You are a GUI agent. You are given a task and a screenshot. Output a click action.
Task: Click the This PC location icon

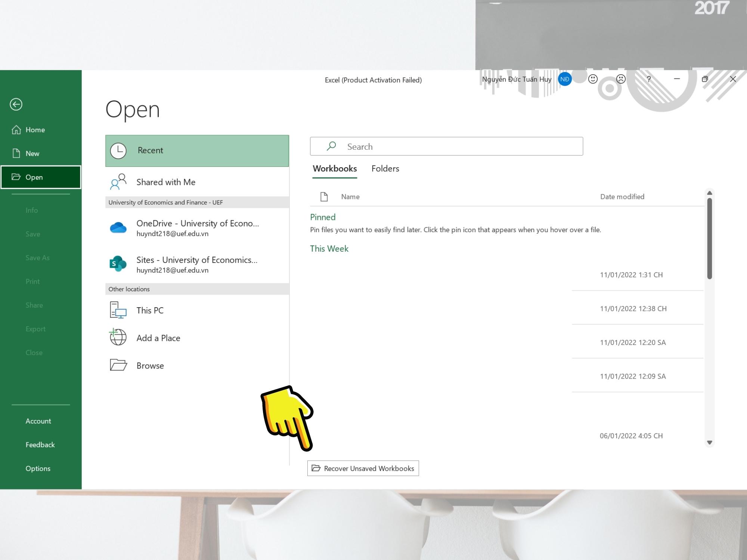coord(117,310)
